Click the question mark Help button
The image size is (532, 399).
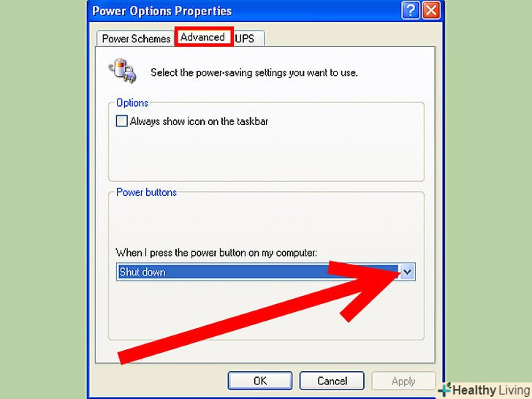410,10
